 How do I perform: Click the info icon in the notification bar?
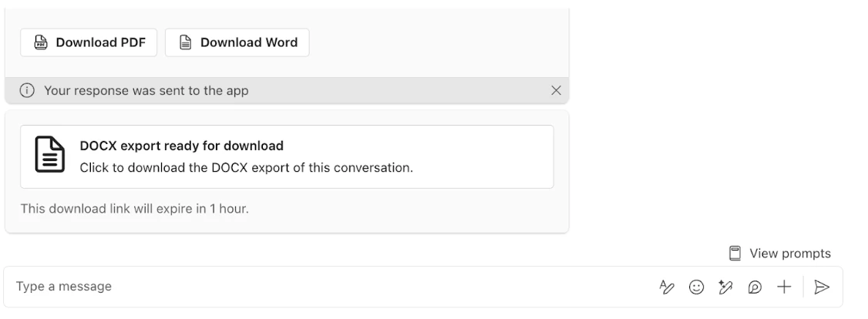(28, 90)
